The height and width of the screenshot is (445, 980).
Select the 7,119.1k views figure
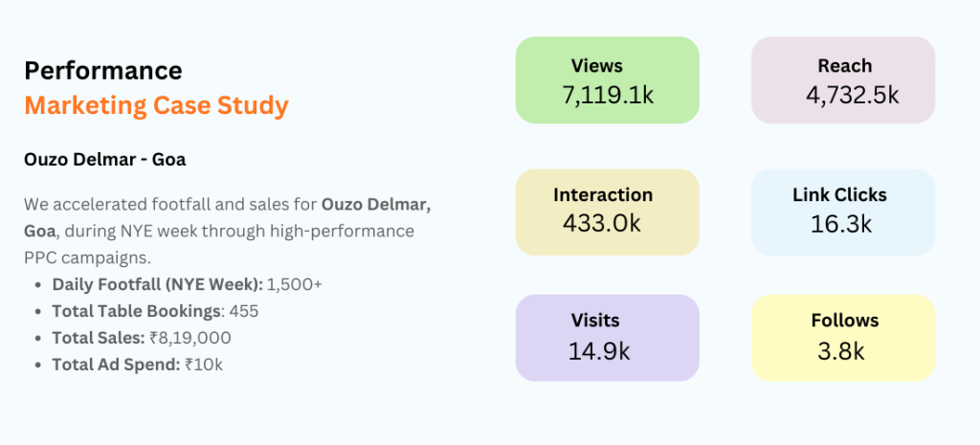607,95
